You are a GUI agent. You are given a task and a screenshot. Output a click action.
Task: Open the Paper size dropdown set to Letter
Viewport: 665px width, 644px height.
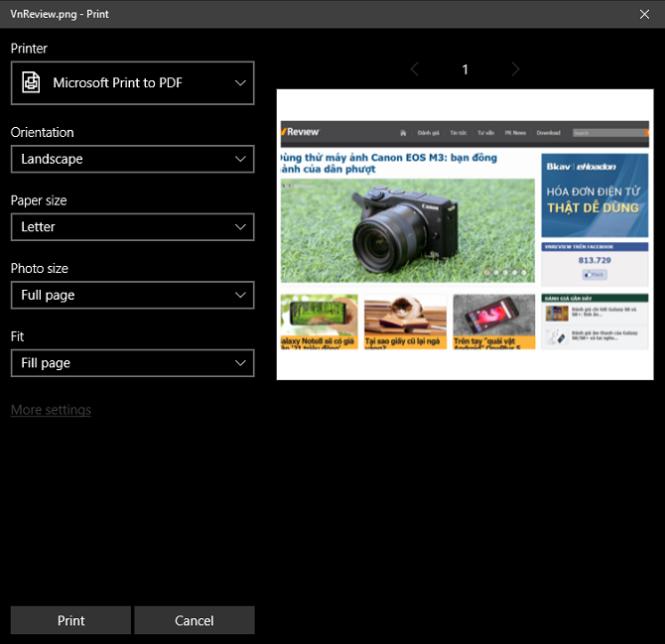132,227
